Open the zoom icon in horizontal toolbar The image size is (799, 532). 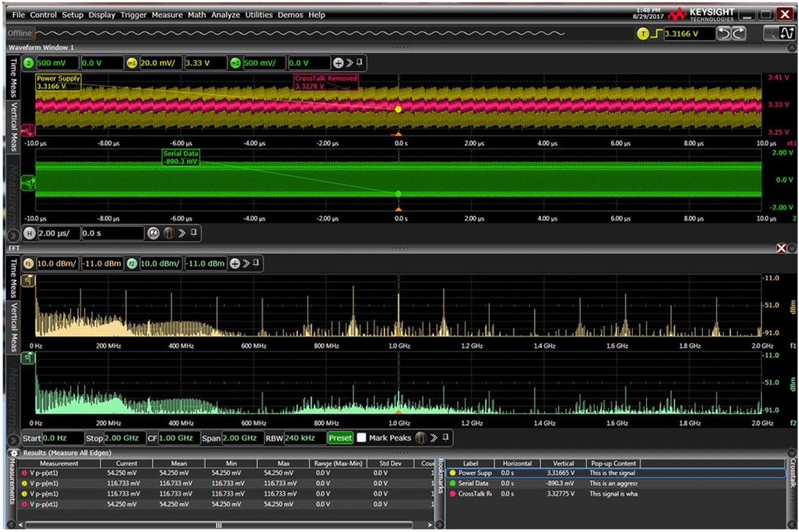coord(154,233)
